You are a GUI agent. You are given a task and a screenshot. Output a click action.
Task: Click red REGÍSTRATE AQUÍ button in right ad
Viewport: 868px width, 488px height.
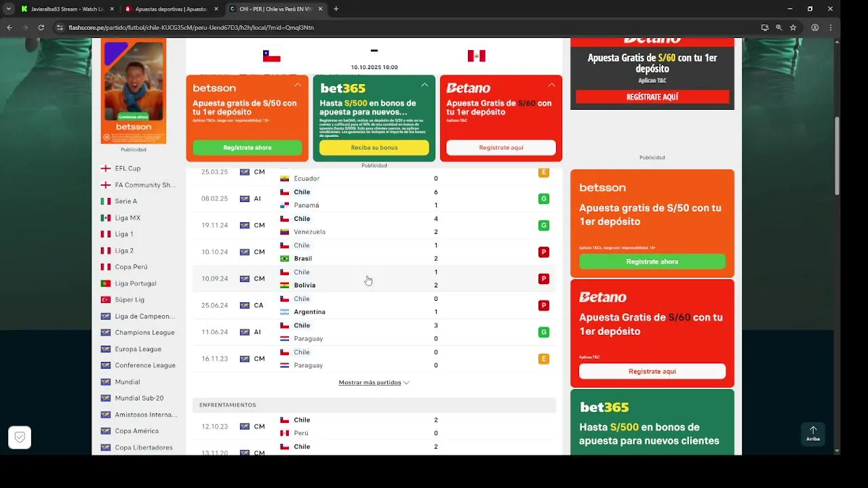pos(652,97)
